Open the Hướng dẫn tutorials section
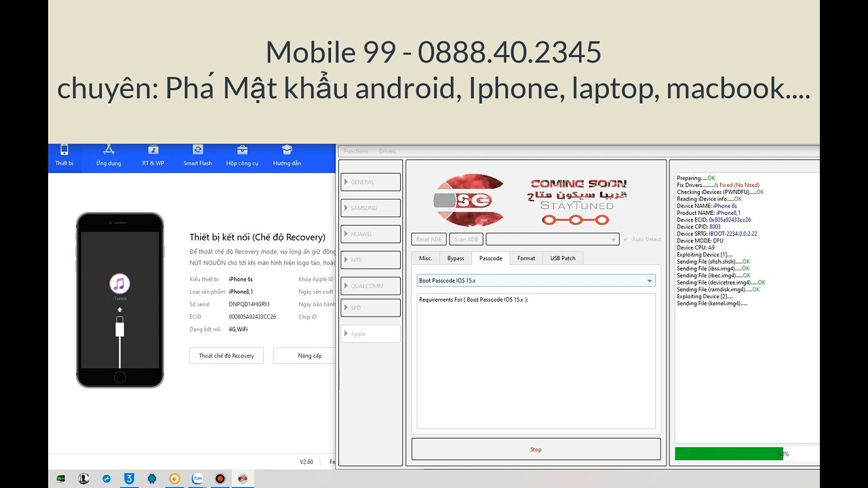 [287, 155]
